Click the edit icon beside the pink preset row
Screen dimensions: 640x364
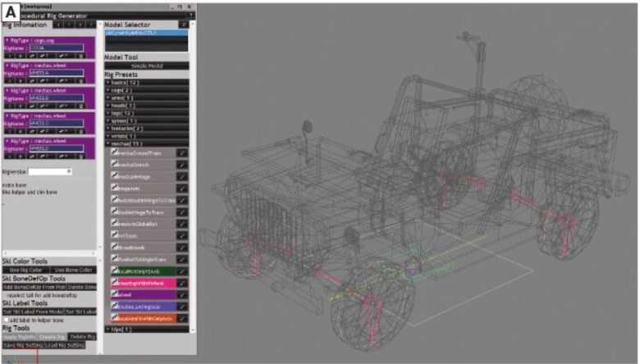pos(182,283)
